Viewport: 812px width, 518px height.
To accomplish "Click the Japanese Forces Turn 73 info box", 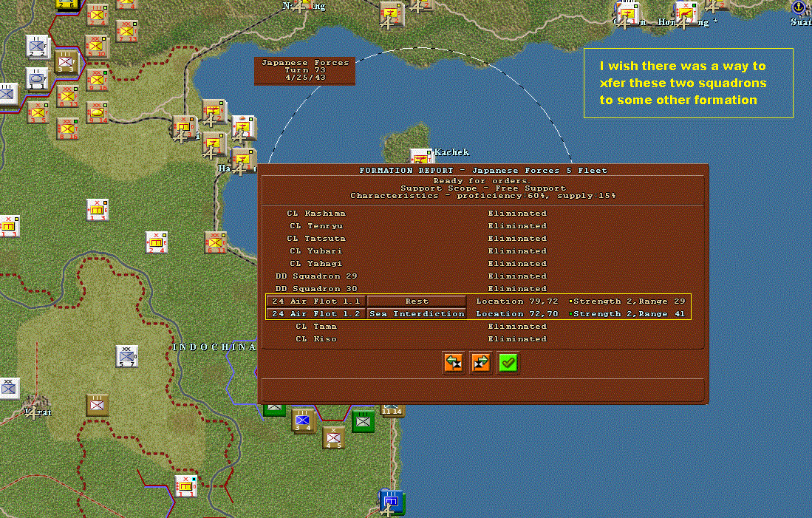I will (305, 70).
